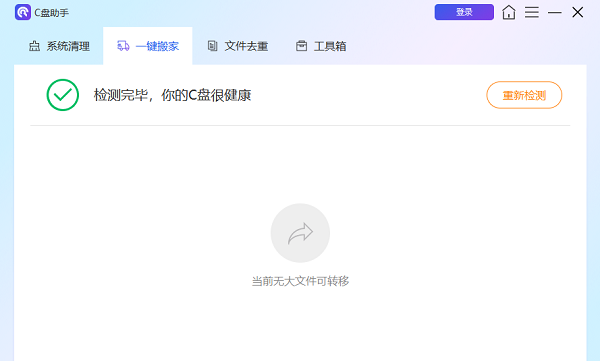Click the green checkmark status icon
Screen dimensions: 600x361
click(x=63, y=95)
